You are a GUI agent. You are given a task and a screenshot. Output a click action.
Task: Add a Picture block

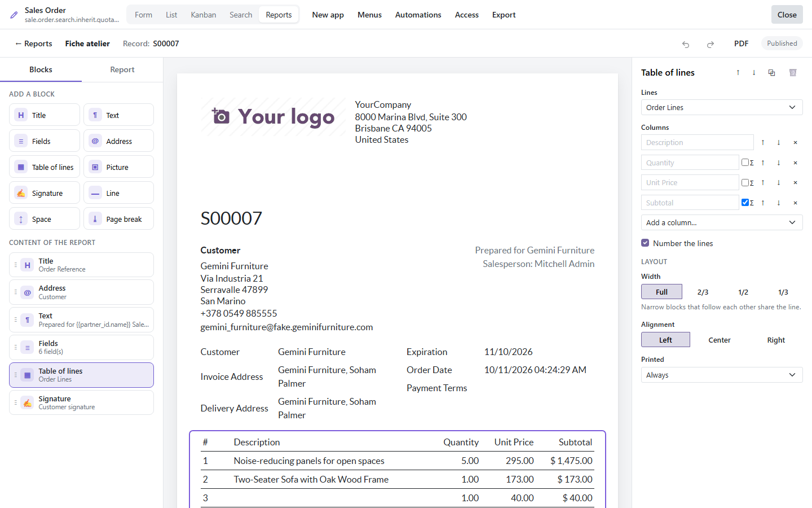coord(118,167)
